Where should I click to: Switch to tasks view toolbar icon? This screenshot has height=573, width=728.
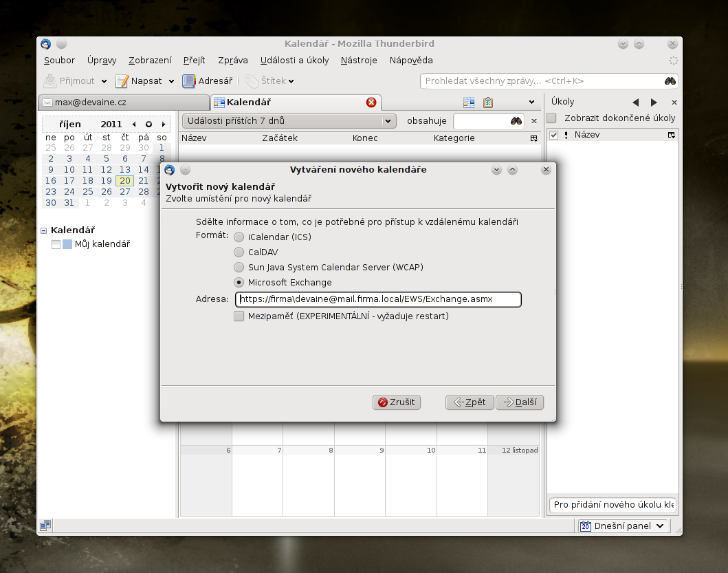[487, 102]
